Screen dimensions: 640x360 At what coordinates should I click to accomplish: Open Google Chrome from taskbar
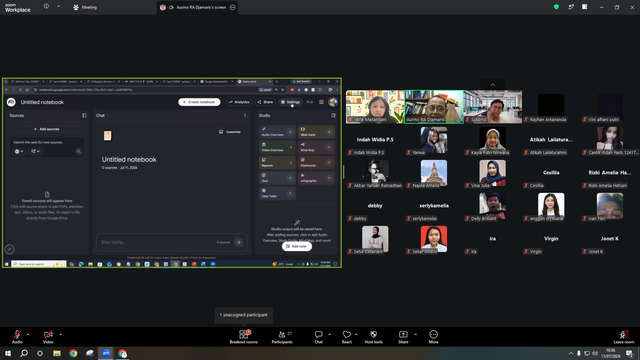(x=73, y=353)
